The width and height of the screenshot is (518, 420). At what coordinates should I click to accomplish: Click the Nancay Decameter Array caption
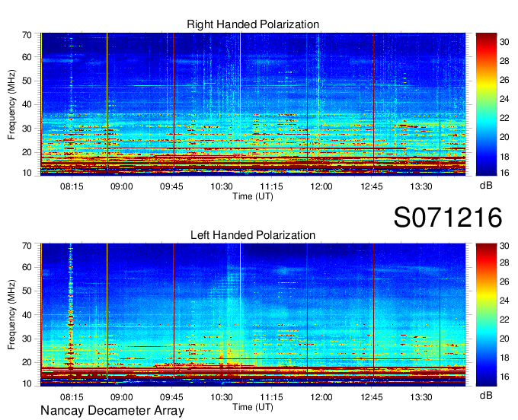point(112,411)
